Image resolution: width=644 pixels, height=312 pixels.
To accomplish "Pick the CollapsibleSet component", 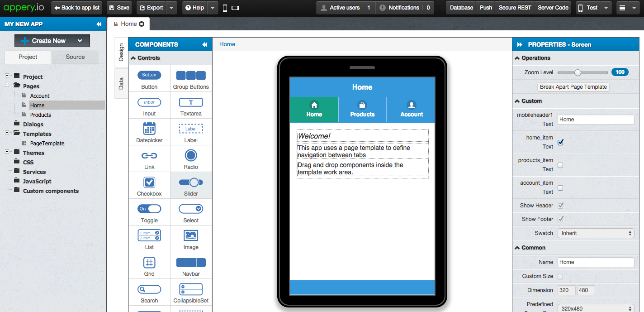I will coord(191,293).
